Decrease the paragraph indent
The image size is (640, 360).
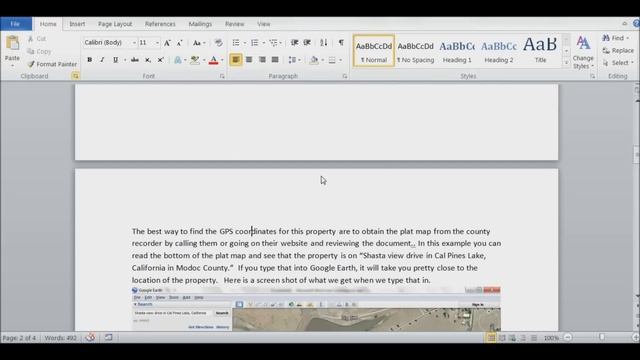coord(294,42)
